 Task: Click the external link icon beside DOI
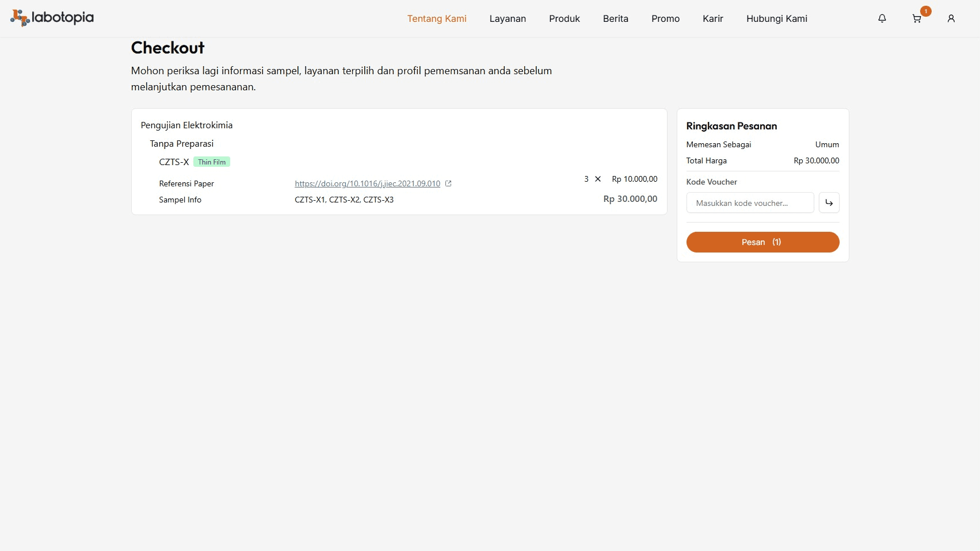[x=448, y=183]
